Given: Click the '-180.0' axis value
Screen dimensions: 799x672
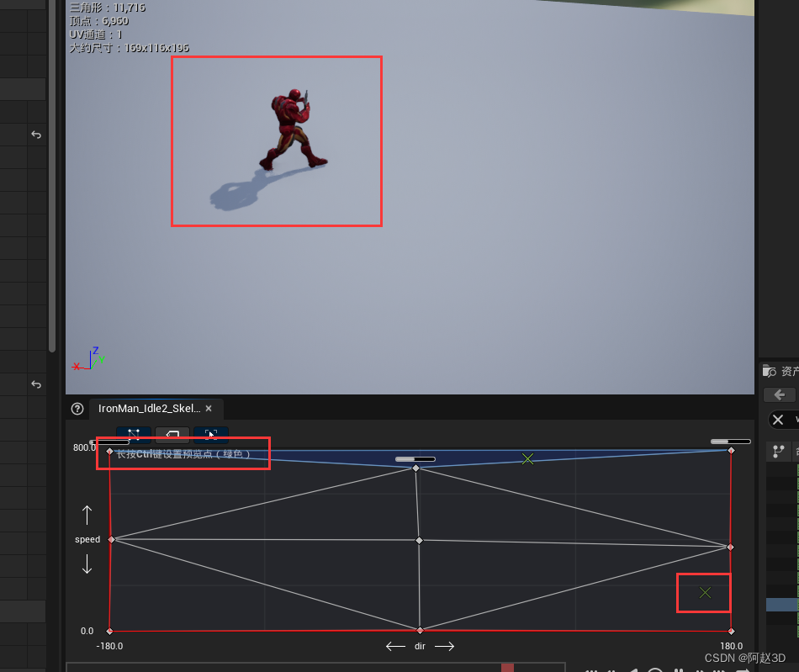Looking at the screenshot, I should coord(109,646).
